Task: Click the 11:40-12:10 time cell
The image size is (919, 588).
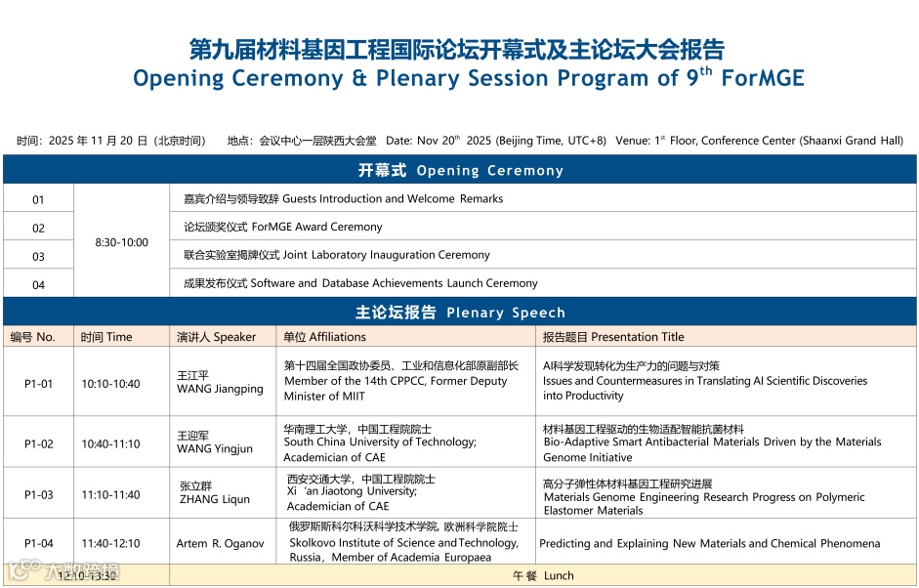Action: pyautogui.click(x=121, y=543)
